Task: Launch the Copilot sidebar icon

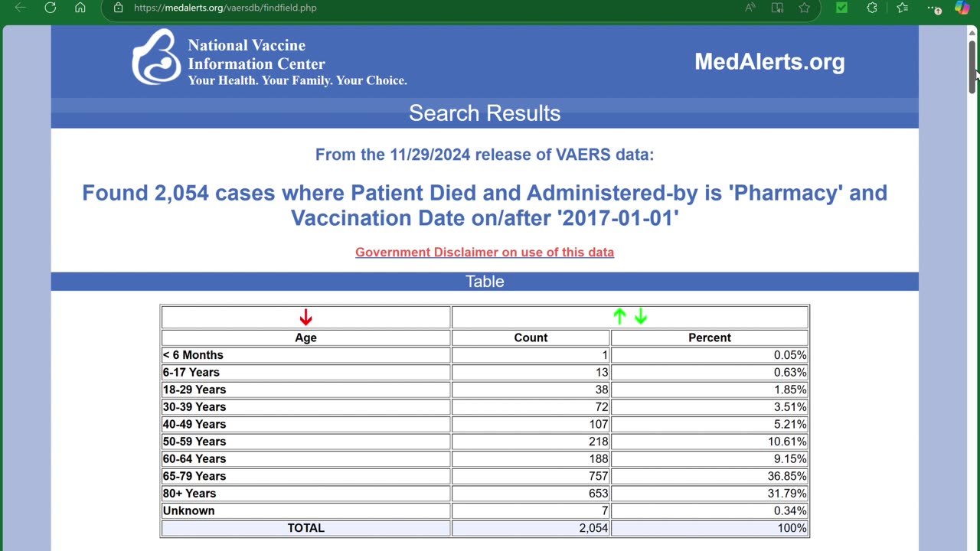Action: (962, 8)
